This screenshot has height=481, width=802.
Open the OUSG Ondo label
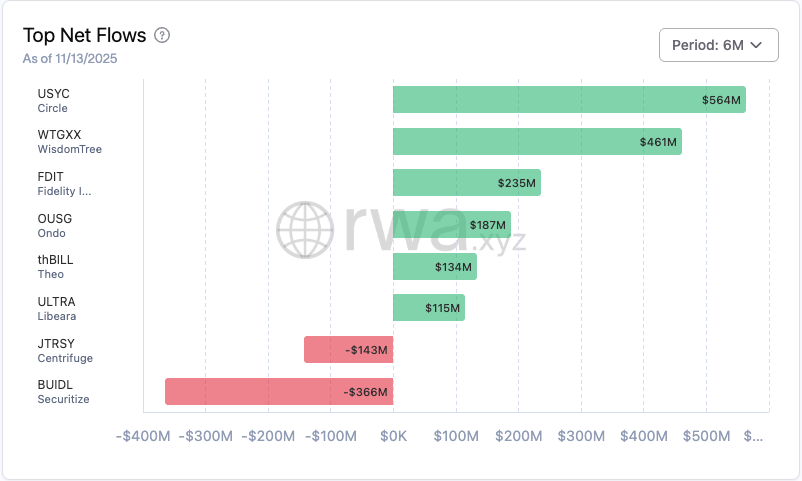click(55, 225)
